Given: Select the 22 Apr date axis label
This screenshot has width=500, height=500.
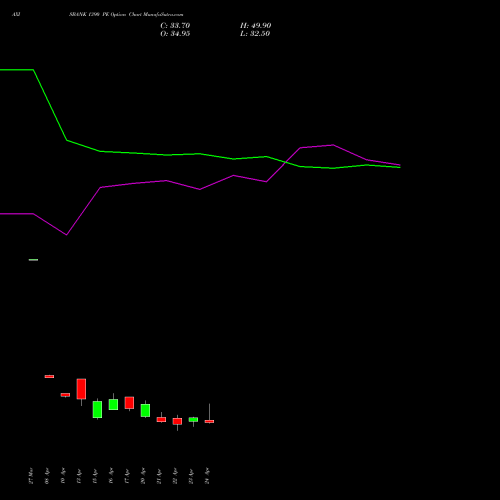Looking at the screenshot, I should pyautogui.click(x=175, y=476).
